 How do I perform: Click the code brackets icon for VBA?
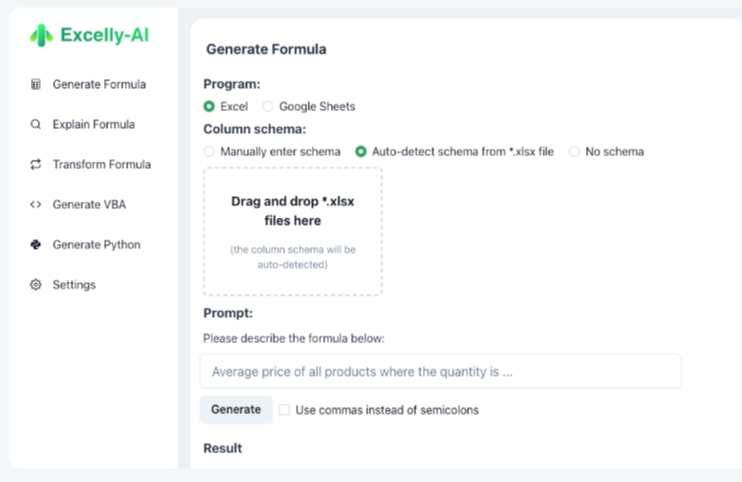coord(36,205)
